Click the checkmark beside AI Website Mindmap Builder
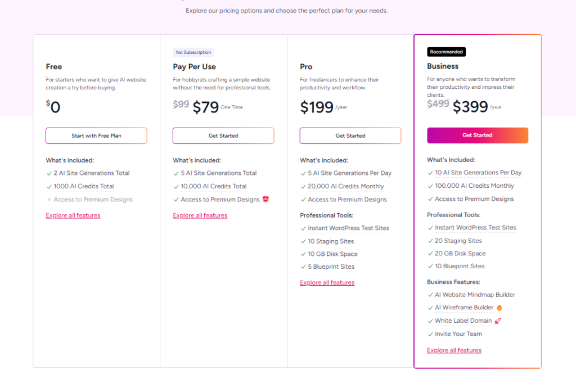 pyautogui.click(x=430, y=295)
